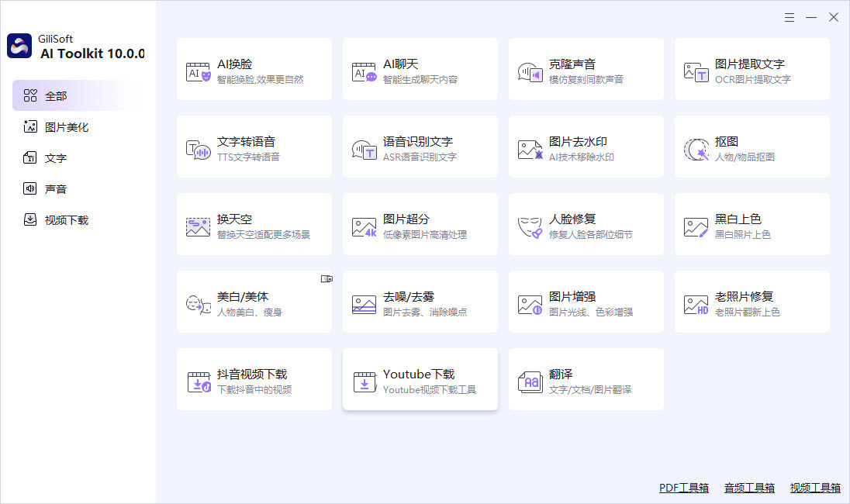Start the 黑白上色 colorization tool
Viewport: 850px width, 504px height.
click(752, 224)
